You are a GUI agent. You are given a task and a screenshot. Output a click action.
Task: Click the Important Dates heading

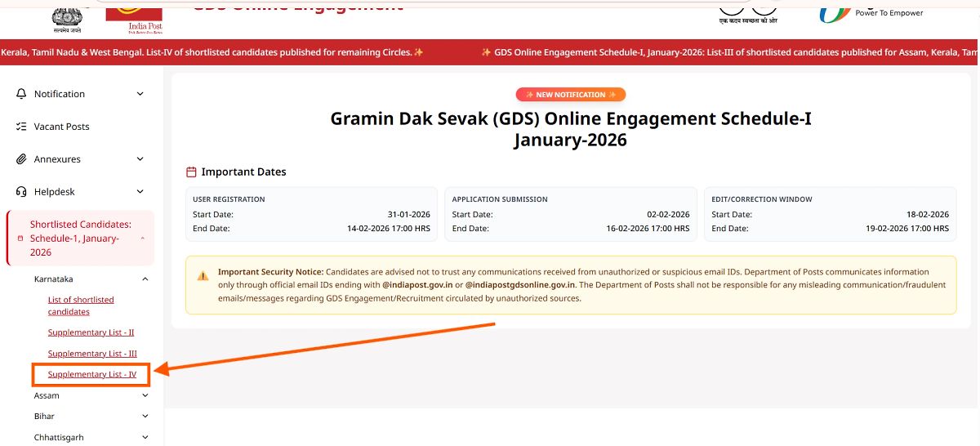tap(244, 172)
